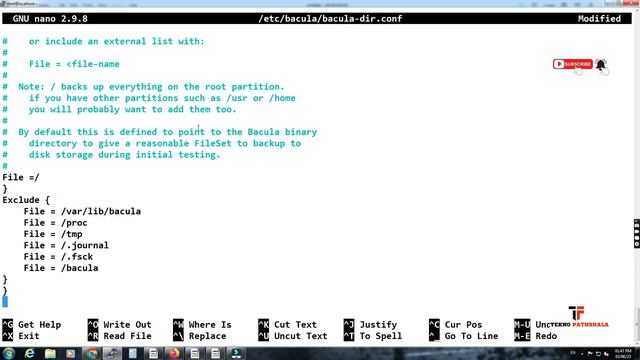Click the 'File = /proc' line
The width and height of the screenshot is (640, 360).
[56, 223]
